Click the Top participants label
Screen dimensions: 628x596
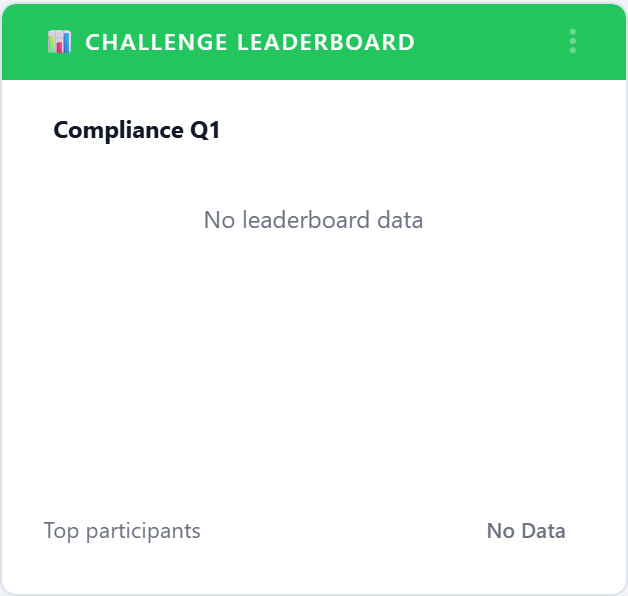tap(122, 532)
